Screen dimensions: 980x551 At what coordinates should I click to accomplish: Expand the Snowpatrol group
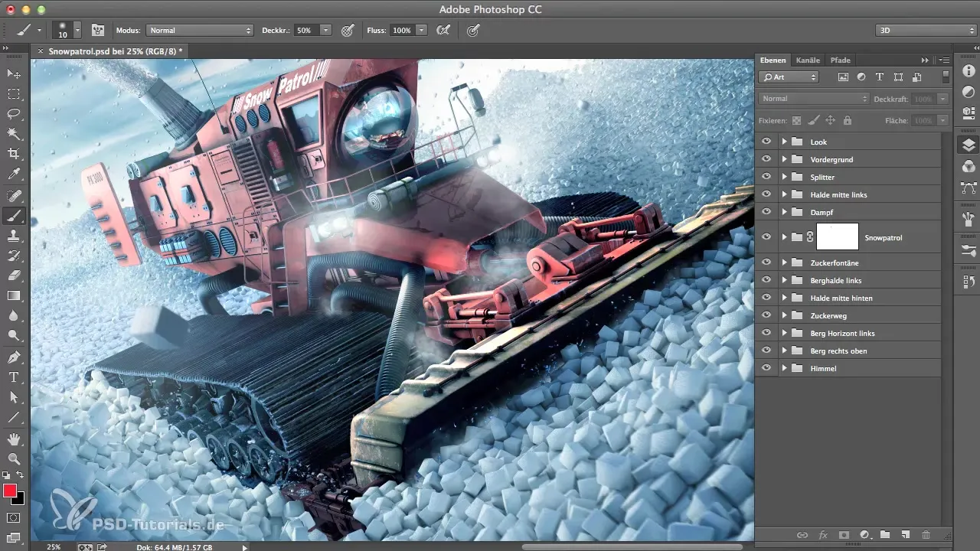pyautogui.click(x=784, y=237)
